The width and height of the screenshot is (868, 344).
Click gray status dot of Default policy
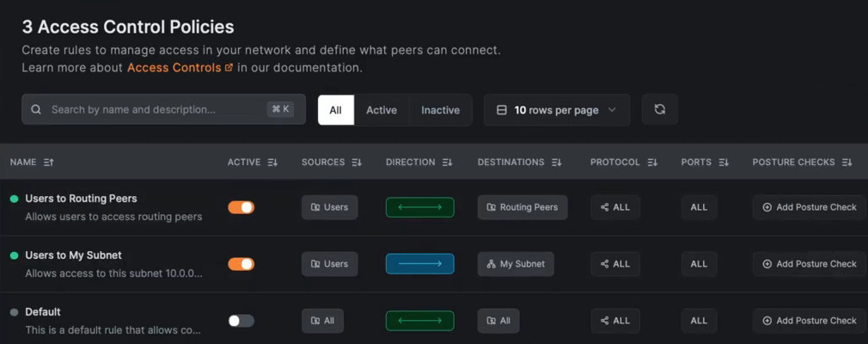(15, 312)
